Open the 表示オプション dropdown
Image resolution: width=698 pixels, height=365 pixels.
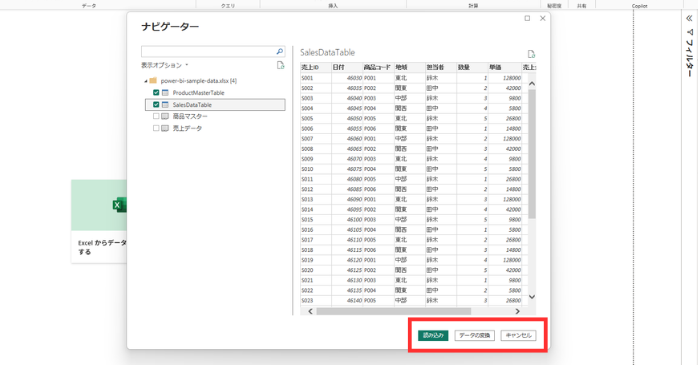165,65
